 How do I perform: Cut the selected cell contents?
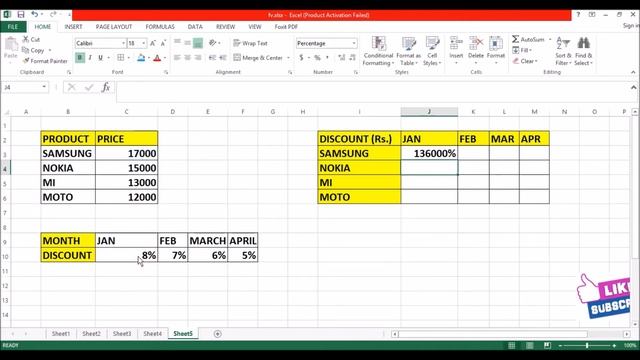[x=31, y=39]
